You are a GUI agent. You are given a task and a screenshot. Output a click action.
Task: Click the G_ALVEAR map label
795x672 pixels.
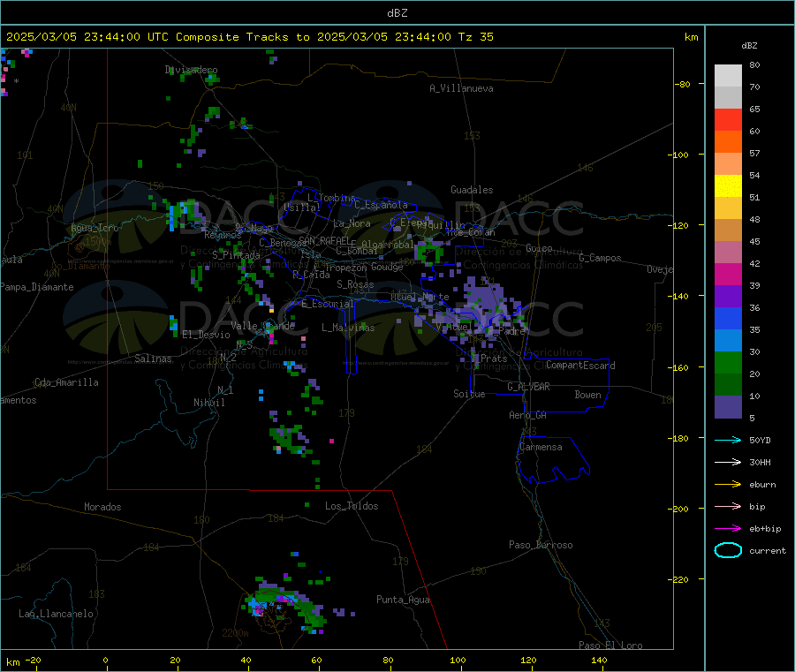pos(528,387)
